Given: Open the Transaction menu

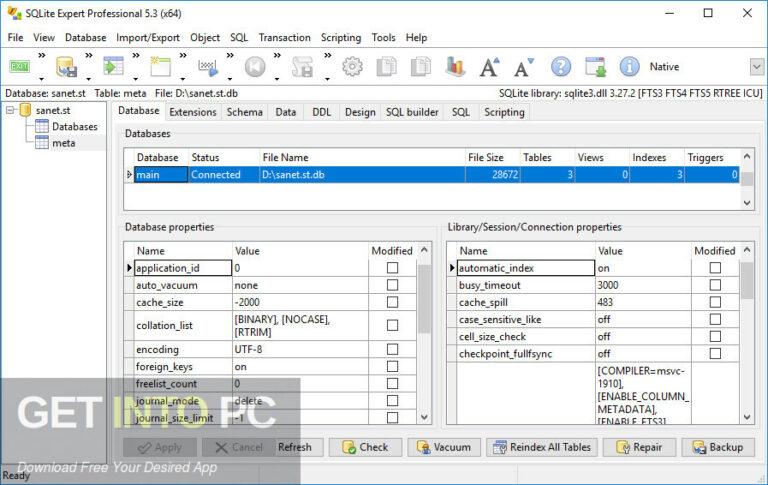Looking at the screenshot, I should coord(285,38).
